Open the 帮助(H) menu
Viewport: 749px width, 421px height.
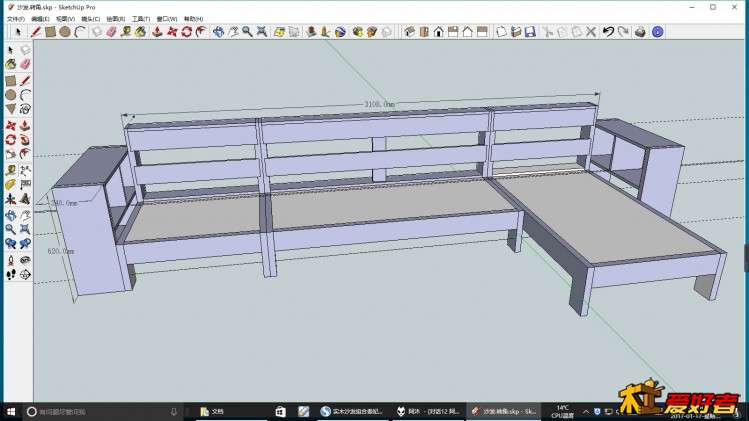pyautogui.click(x=192, y=18)
